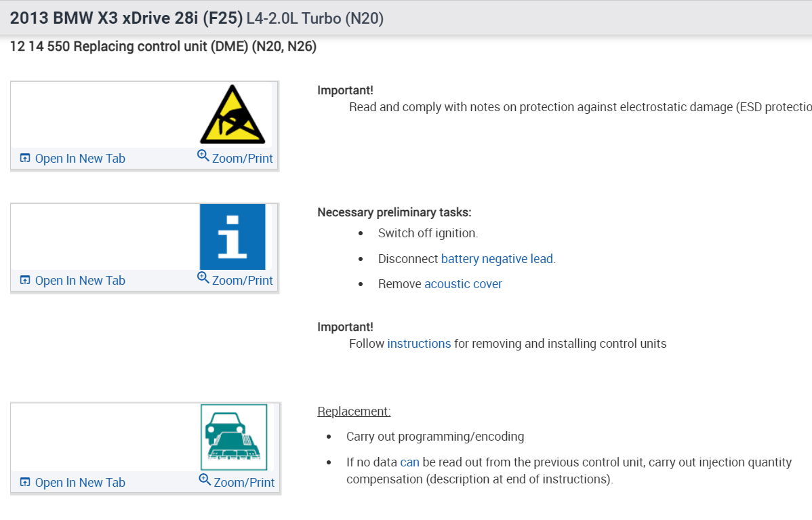Click the 'Read and comply with notes' ESD text
812x520 pixels.
[580, 107]
